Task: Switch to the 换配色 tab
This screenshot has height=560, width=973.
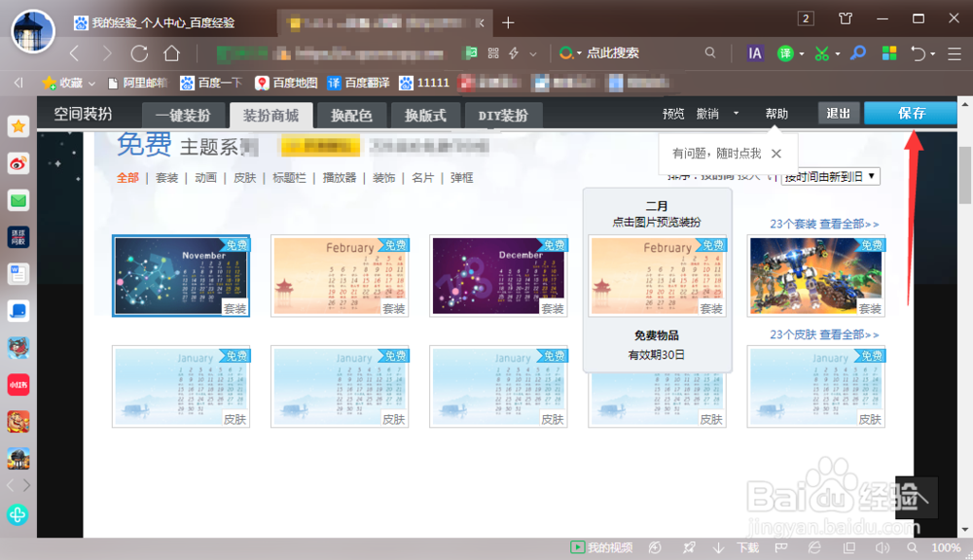Action: point(351,116)
